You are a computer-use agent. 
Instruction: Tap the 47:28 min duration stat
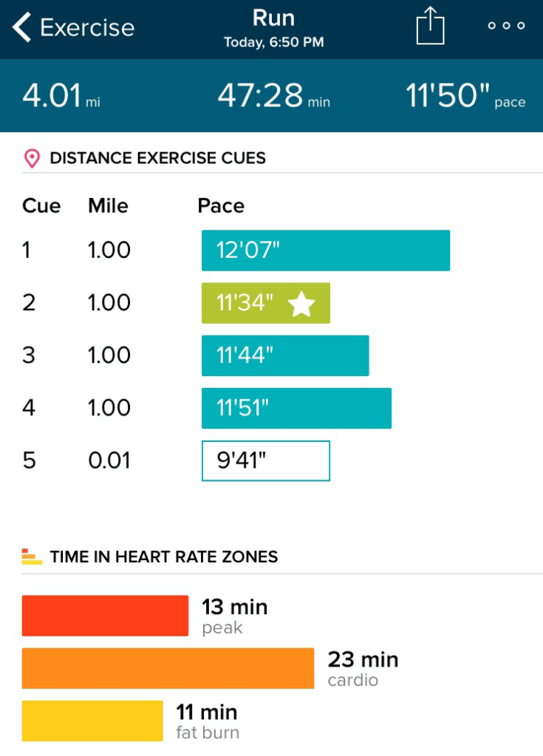coord(270,97)
